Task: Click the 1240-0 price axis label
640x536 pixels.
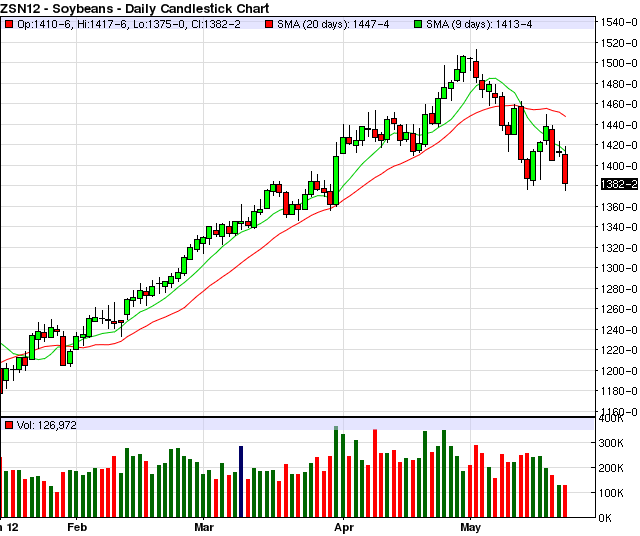Action: (619, 330)
